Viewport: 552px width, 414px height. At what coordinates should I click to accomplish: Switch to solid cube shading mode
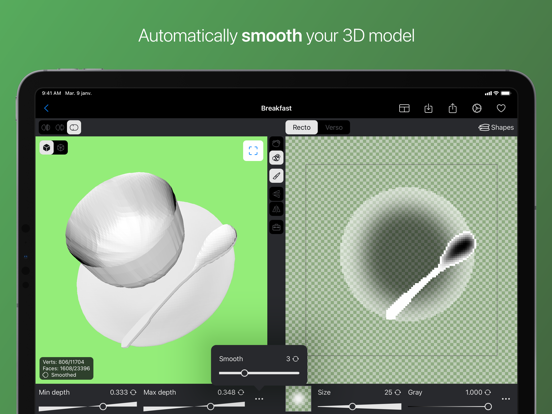(46, 148)
